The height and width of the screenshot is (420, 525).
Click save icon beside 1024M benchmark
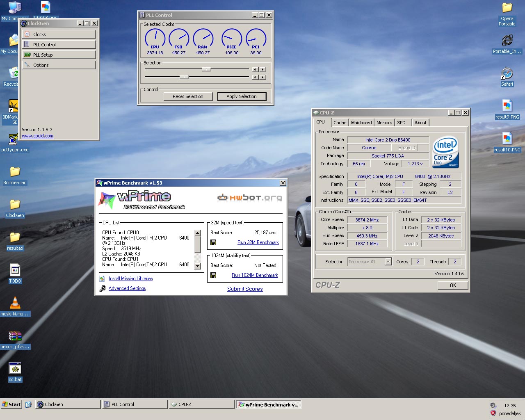[x=213, y=275]
